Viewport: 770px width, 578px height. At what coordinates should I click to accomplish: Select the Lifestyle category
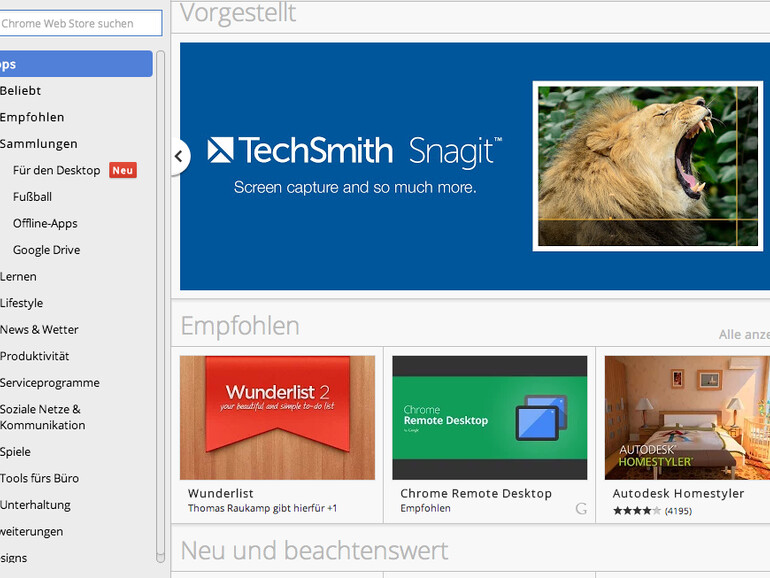coord(22,303)
